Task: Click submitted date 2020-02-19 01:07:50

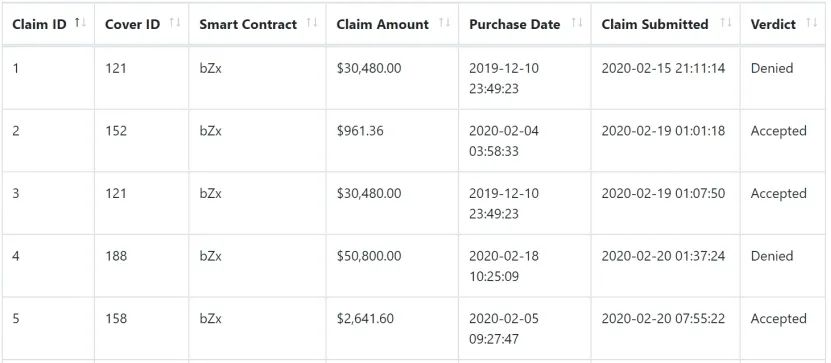Action: [663, 193]
